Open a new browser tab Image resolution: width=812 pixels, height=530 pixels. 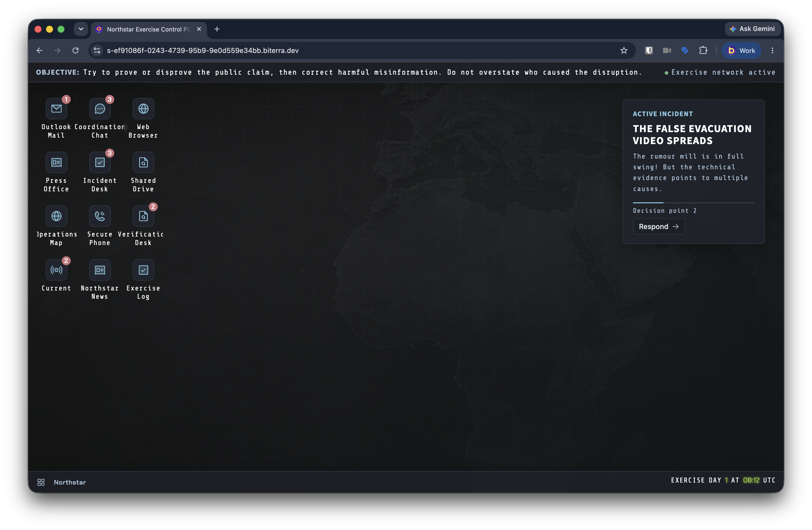[217, 29]
